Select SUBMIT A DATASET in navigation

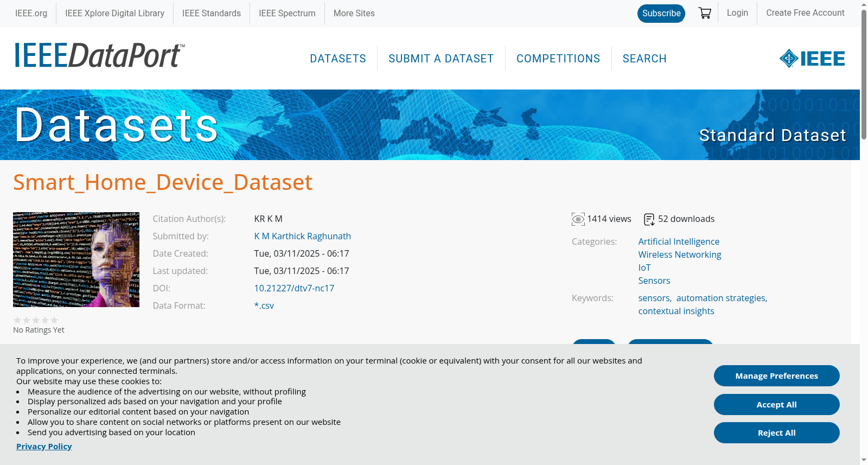[441, 59]
